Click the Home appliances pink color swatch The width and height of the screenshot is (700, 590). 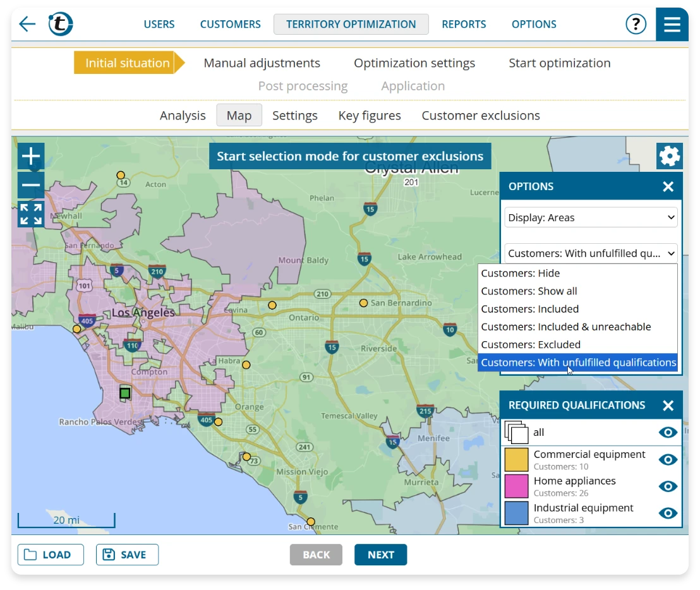[517, 486]
